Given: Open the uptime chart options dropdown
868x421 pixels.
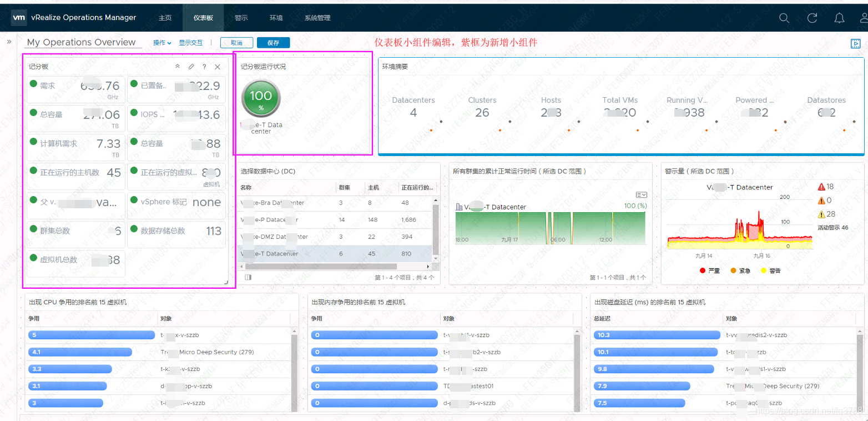Looking at the screenshot, I should pos(642,194).
